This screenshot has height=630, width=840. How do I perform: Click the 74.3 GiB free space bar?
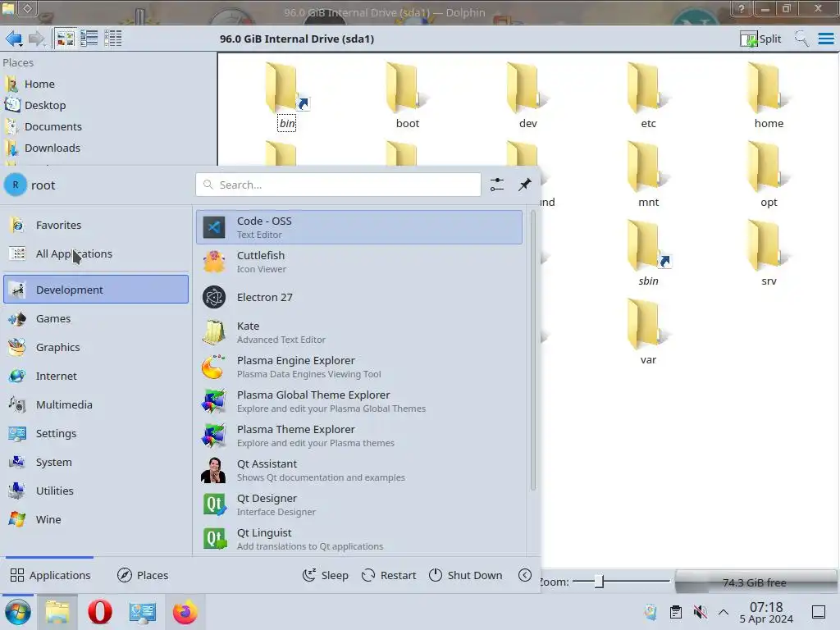[x=755, y=582]
